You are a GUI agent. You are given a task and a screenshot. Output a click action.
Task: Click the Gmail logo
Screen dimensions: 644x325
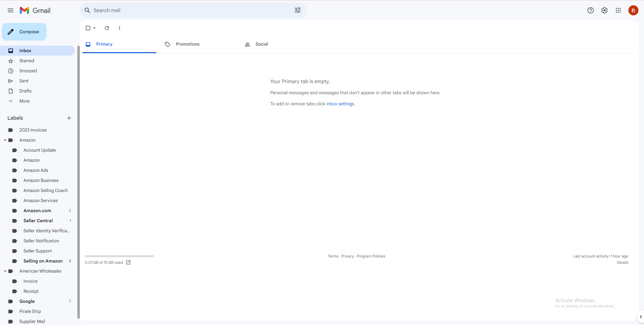coord(35,10)
